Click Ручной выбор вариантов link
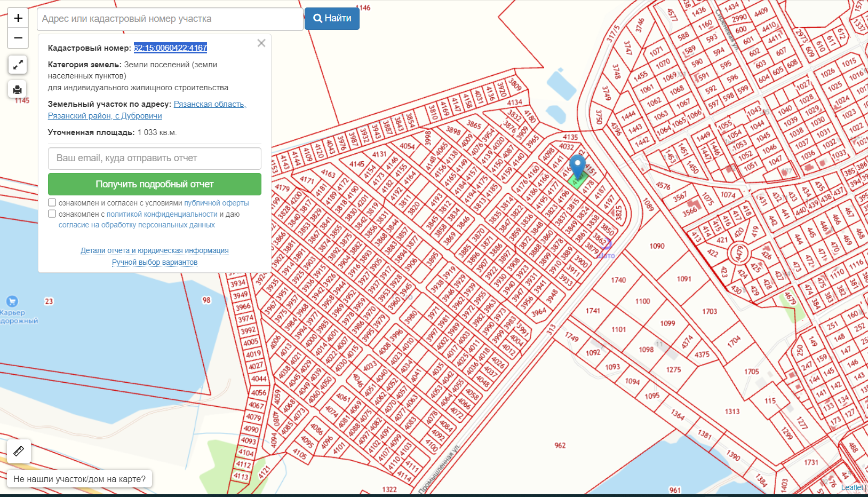The width and height of the screenshot is (868, 497). pyautogui.click(x=154, y=262)
